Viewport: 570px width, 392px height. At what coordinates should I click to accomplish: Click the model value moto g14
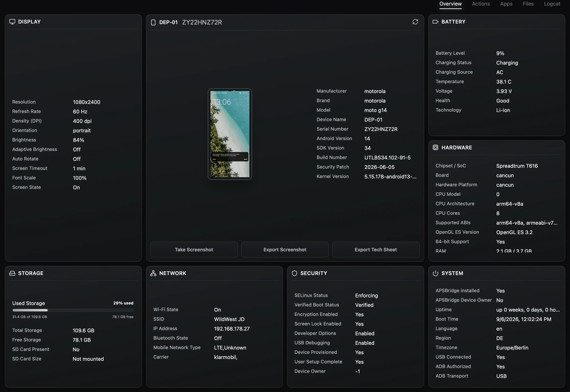coord(375,110)
